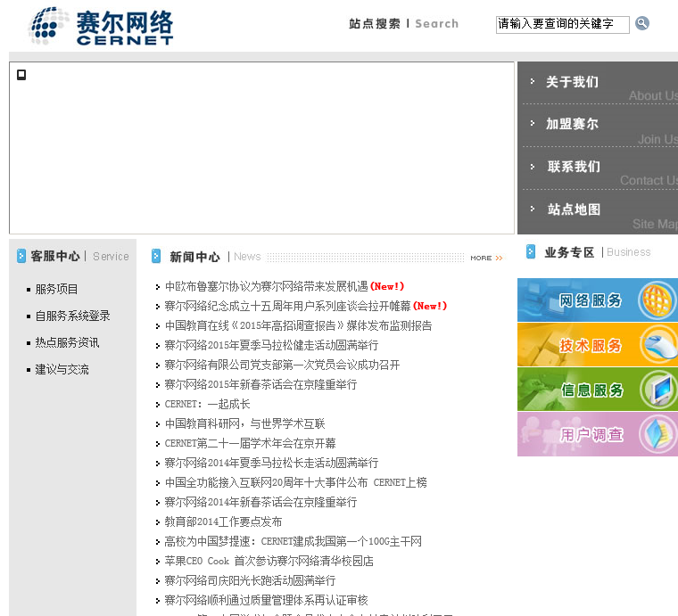Open news 赛尔网络2014年夏季马拉松长走活动圆满举行
The width and height of the screenshot is (678, 616).
point(271,463)
